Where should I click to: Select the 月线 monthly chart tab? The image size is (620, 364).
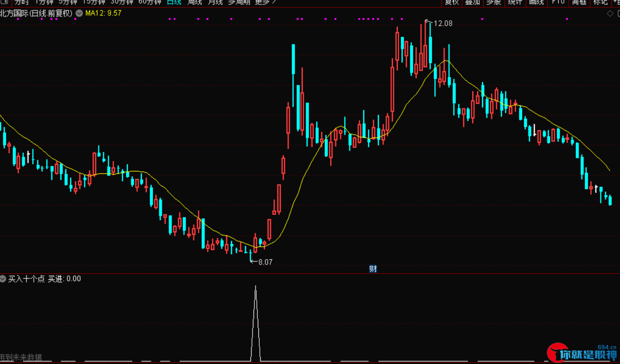tap(215, 2)
